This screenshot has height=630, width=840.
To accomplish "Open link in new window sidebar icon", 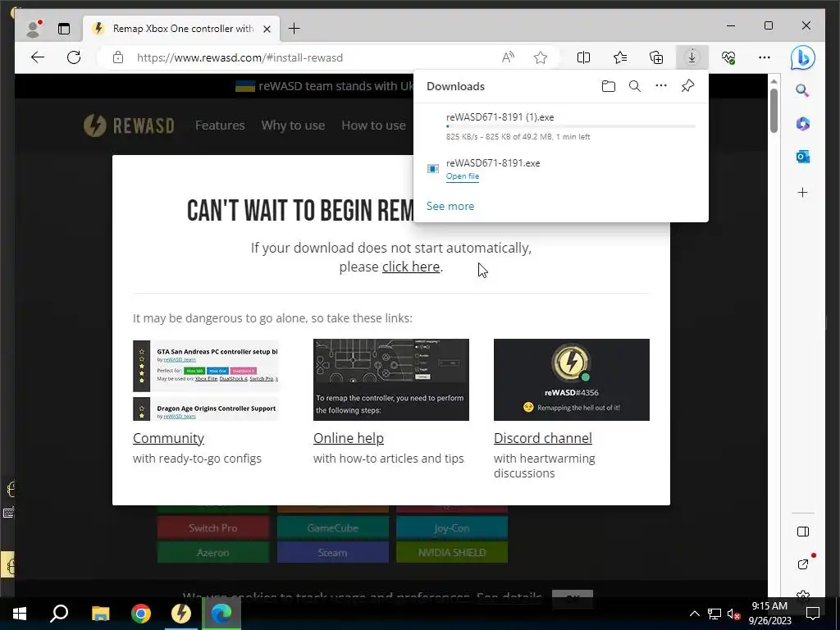I will [802, 564].
